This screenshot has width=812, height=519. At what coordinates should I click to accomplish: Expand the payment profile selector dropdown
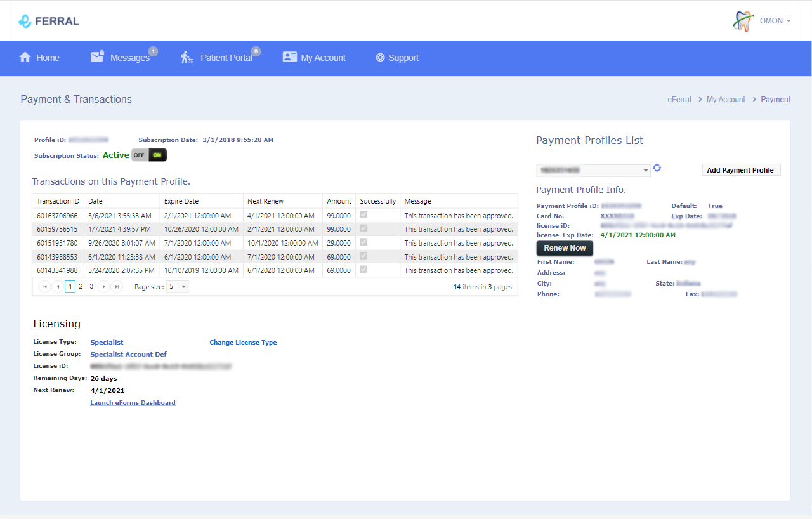[646, 170]
